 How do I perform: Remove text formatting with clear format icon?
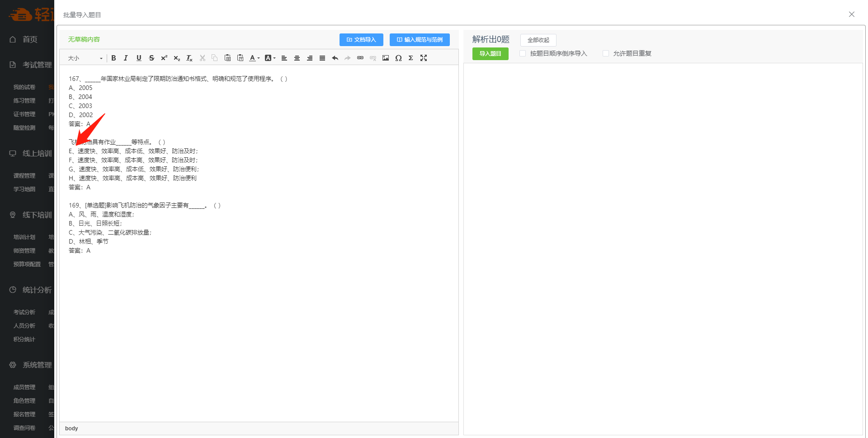[189, 58]
